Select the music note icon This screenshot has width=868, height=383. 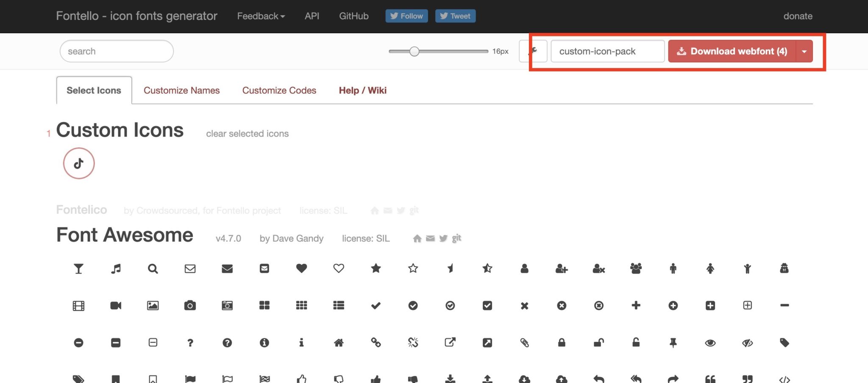[x=116, y=268]
